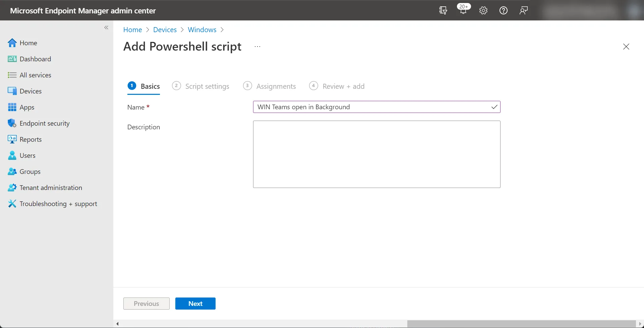The image size is (644, 328).
Task: Click the Microsoft Endpoint Manager admin center title
Action: pyautogui.click(x=83, y=11)
